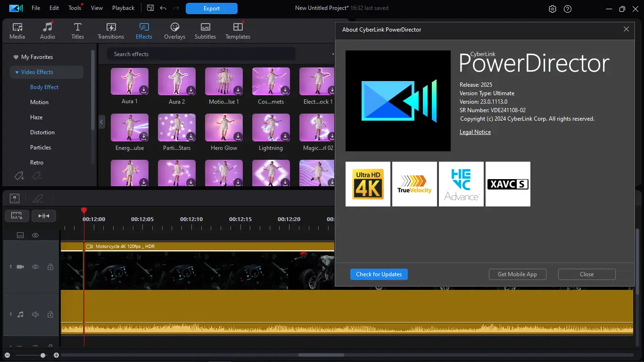Open the File menu
The height and width of the screenshot is (362, 644).
(x=36, y=8)
